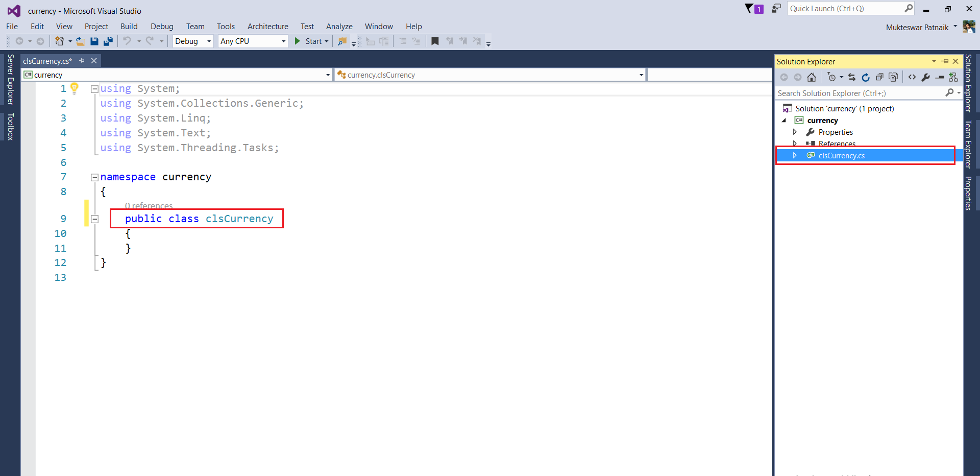Open the Undo icon on the toolbar
This screenshot has height=476, width=980.
pyautogui.click(x=127, y=41)
